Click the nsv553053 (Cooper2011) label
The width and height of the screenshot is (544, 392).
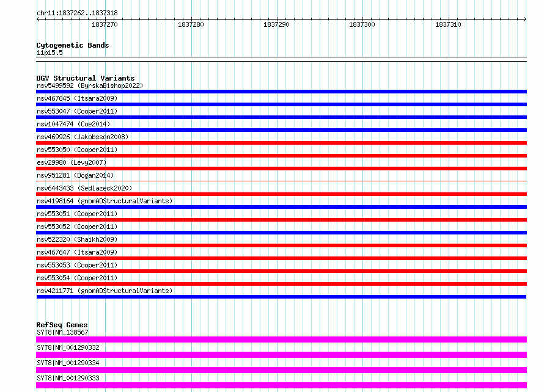tap(77, 265)
